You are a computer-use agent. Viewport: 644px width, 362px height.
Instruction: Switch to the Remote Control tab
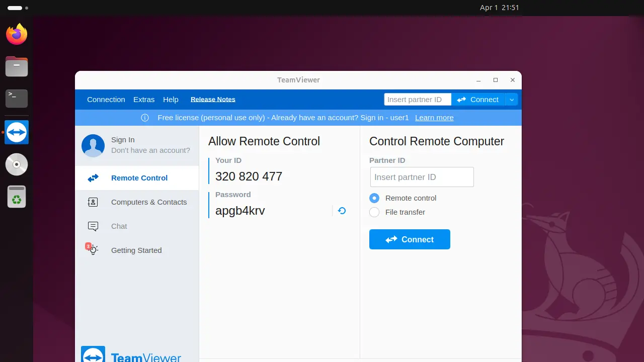click(x=137, y=178)
